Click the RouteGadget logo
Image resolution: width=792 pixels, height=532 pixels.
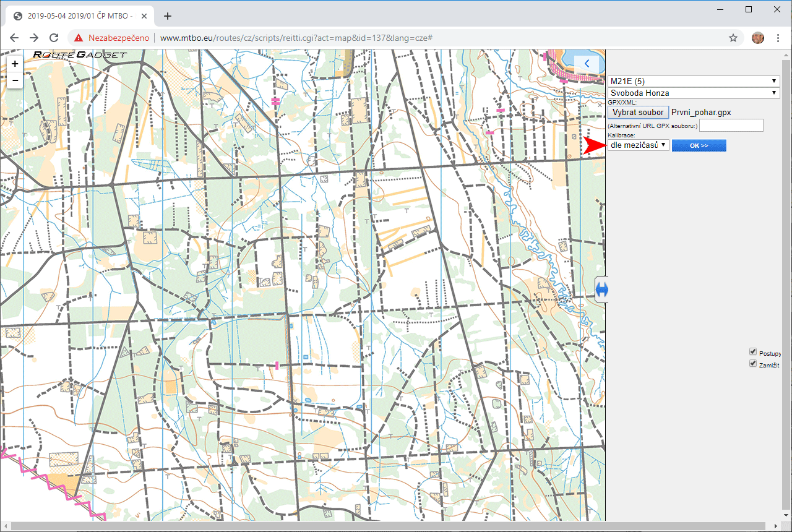[x=79, y=54]
